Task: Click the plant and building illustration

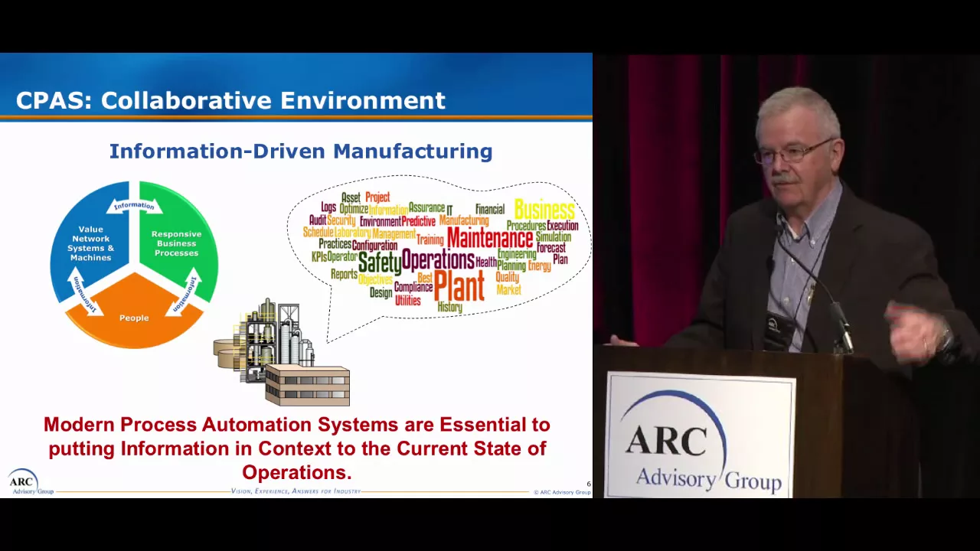Action: click(x=282, y=352)
